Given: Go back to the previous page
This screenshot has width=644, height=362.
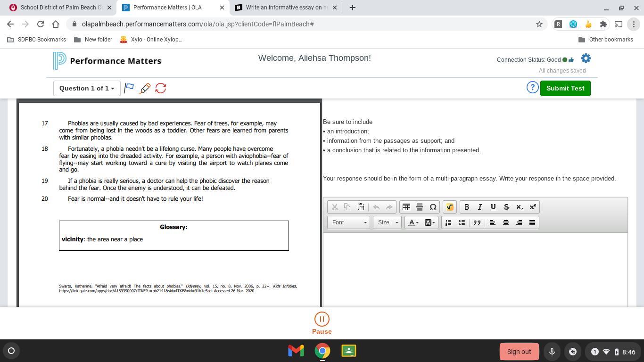Looking at the screenshot, I should pos(10,24).
